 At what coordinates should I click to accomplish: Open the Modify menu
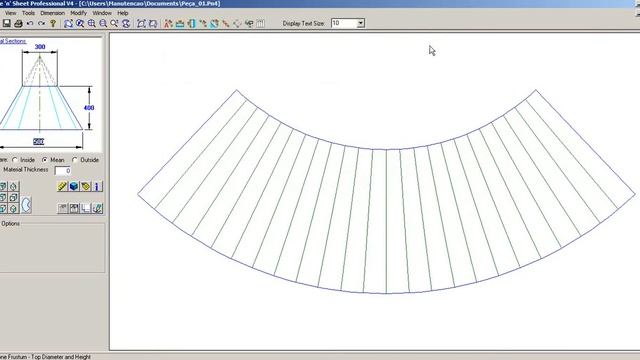click(78, 13)
